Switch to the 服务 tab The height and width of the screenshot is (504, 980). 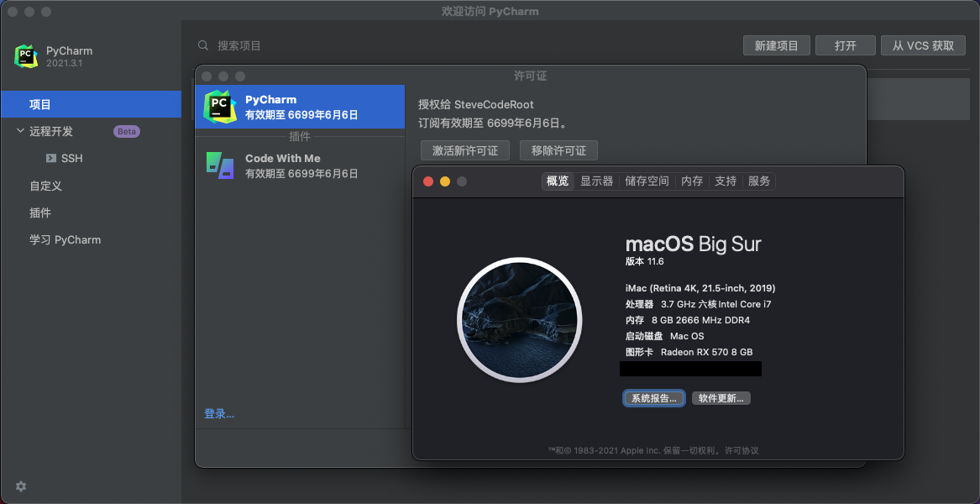coord(759,181)
